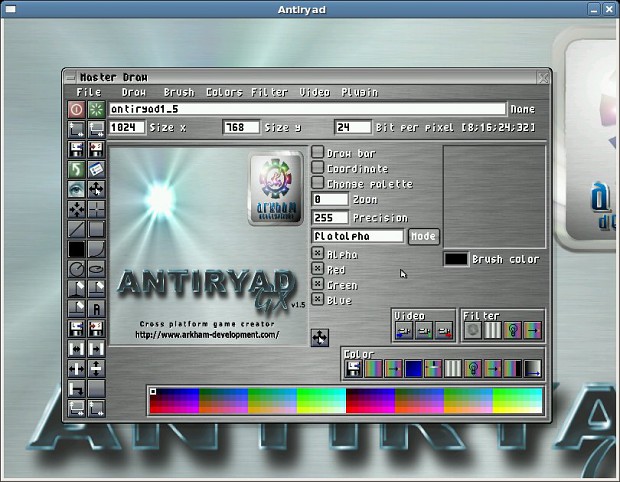
Task: Click the gradient blue-arrow icon in Color panel
Action: pos(532,369)
